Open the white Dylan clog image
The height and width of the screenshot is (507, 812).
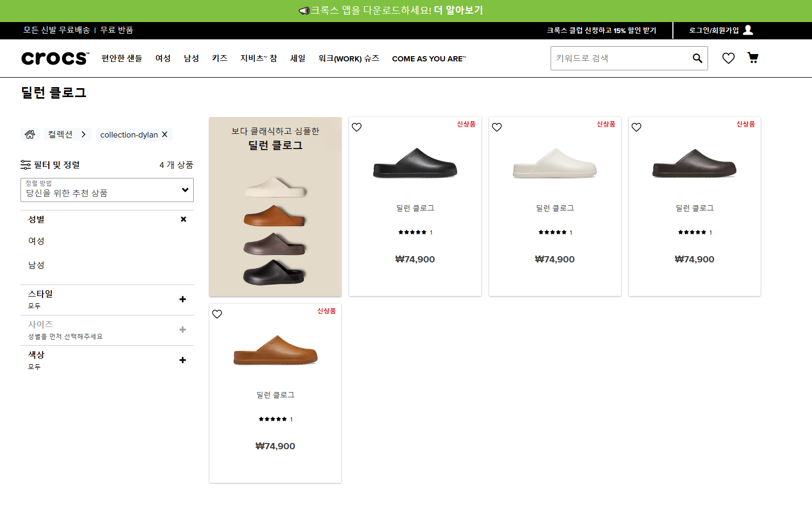point(555,163)
